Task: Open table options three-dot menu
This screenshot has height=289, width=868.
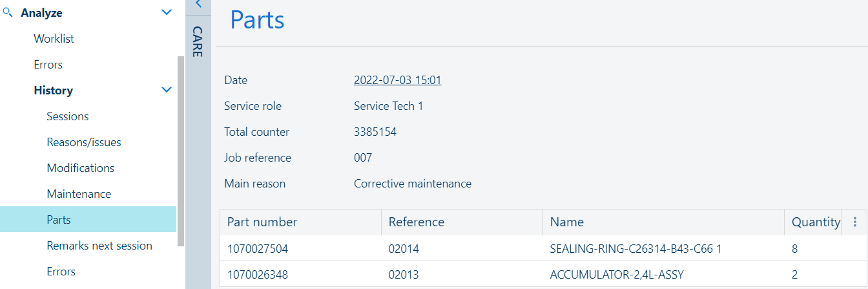Action: click(855, 222)
